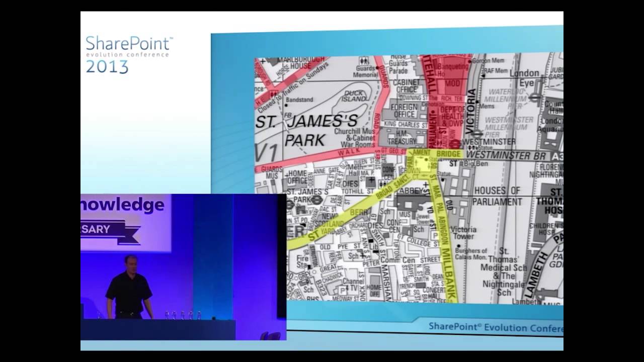Click the HOUSES OF PARLIAMENT label

click(498, 196)
